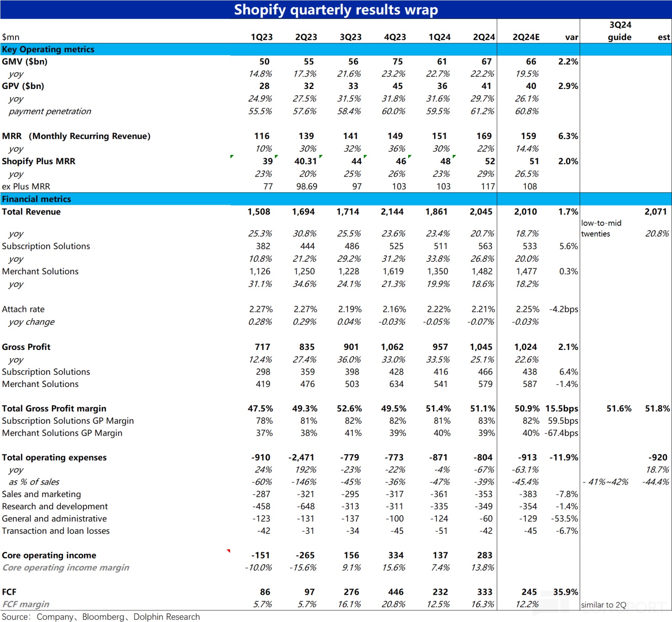The width and height of the screenshot is (672, 622).
Task: Click operating expenses estimate -920
Action: [x=658, y=457]
